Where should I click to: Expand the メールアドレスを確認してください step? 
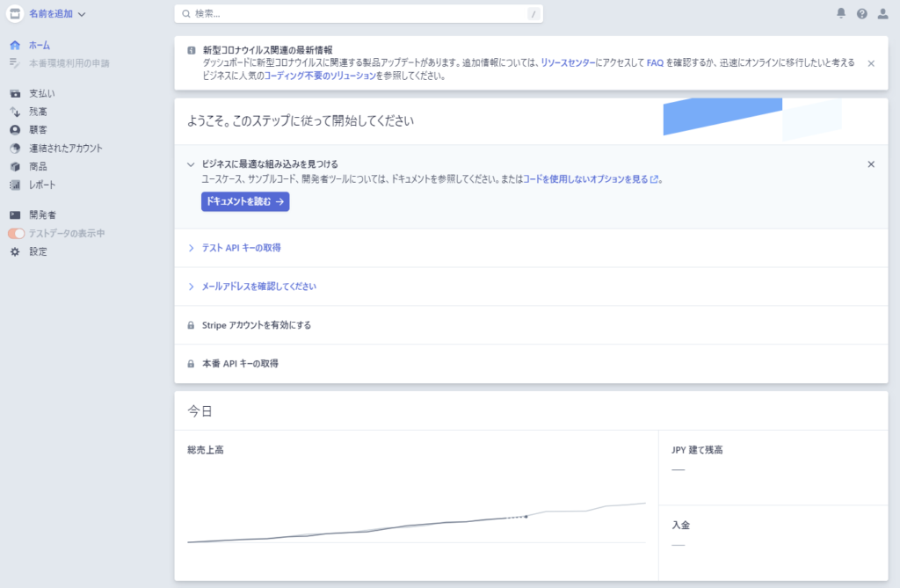click(x=191, y=287)
